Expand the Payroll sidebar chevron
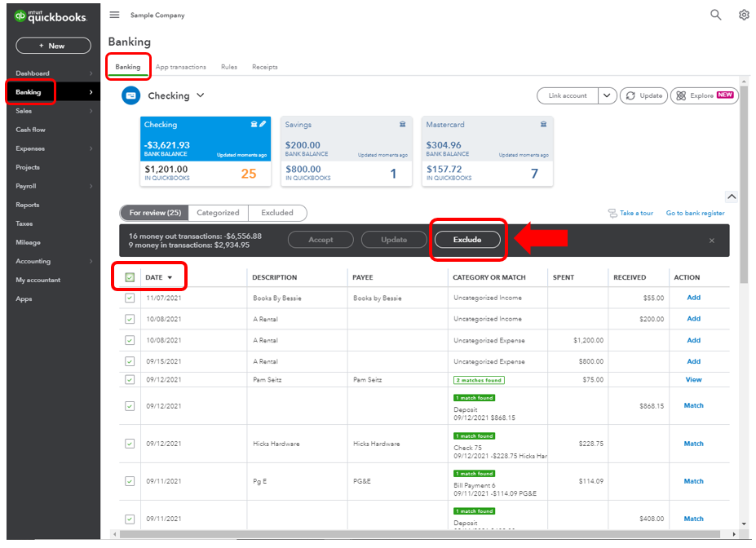Screen dimensions: 756x548 coord(91,186)
